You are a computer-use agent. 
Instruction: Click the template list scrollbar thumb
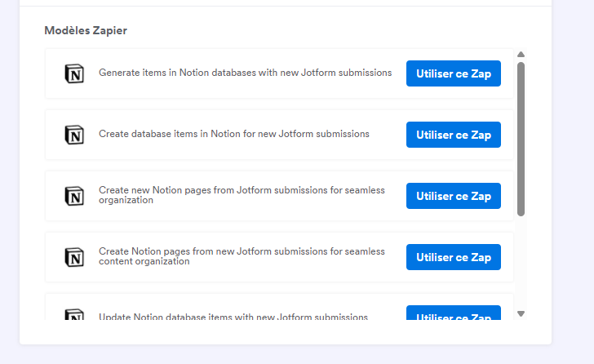pyautogui.click(x=521, y=139)
